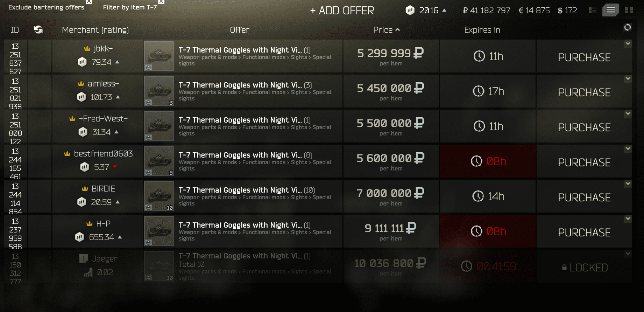This screenshot has width=644, height=312.
Task: Click aimless- T-7 goggles item thumbnail
Action: click(159, 91)
